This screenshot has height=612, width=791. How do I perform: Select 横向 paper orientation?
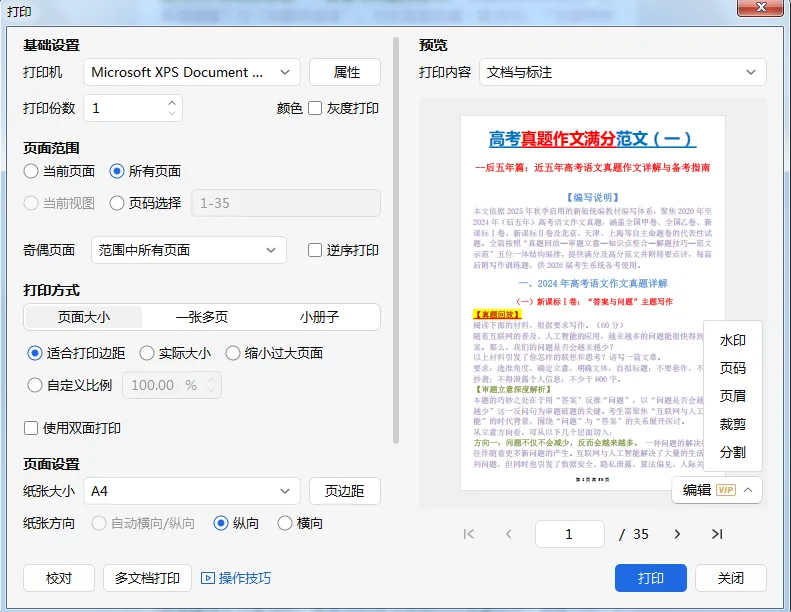click(285, 523)
